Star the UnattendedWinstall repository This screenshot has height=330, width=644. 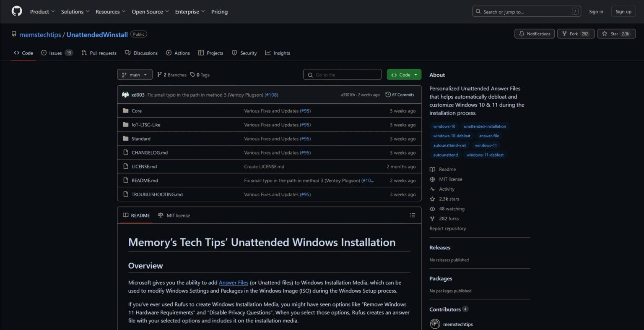[616, 34]
